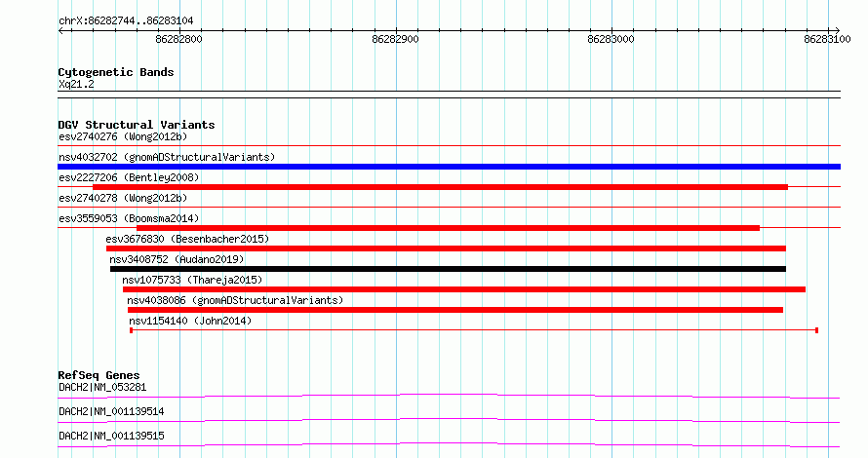Click the red nsv4038086 variant bar
This screenshot has height=458, width=868.
[x=455, y=310]
